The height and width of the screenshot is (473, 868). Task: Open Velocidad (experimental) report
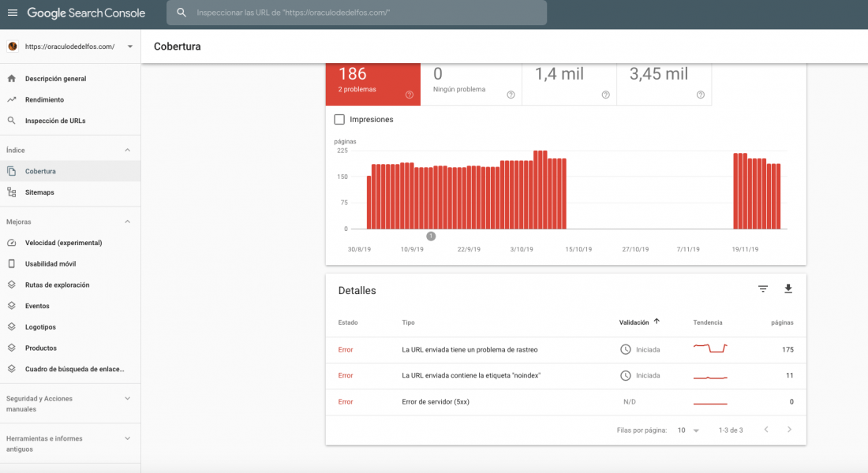pyautogui.click(x=70, y=243)
